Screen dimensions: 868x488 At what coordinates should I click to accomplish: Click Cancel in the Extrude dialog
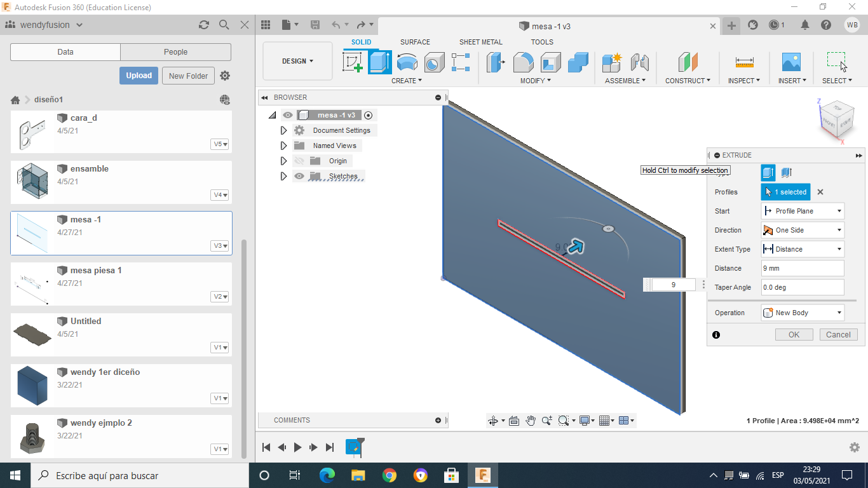[838, 335]
